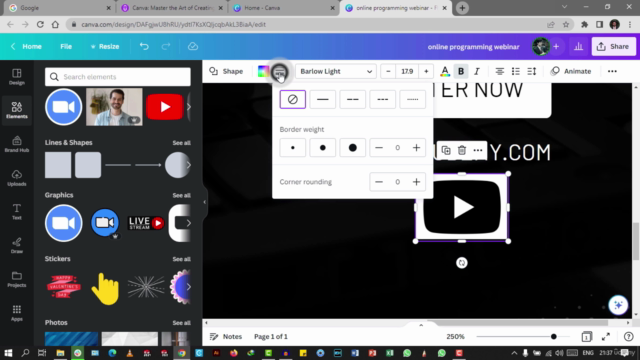Toggle italic formatting

click(x=477, y=71)
